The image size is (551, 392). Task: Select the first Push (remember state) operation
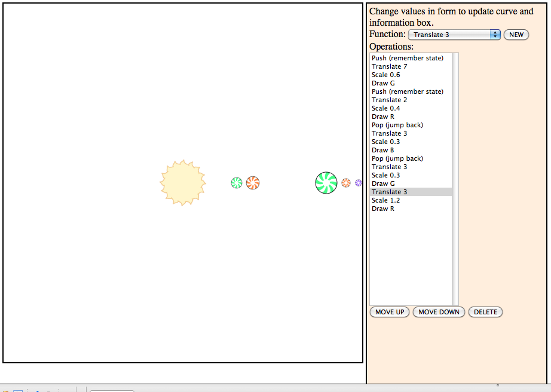click(x=408, y=58)
